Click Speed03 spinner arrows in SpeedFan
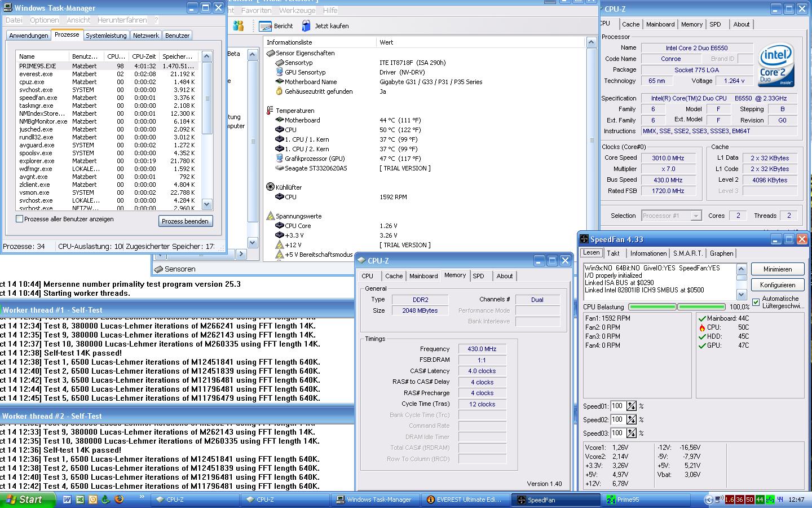Screen dimensions: 812x508 click(632, 433)
